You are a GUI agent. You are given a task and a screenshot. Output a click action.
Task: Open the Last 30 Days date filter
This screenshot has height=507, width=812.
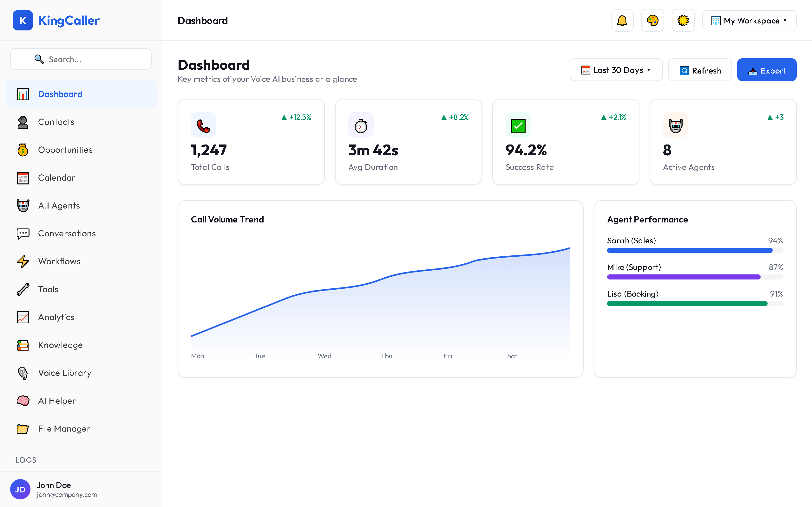[616, 70]
